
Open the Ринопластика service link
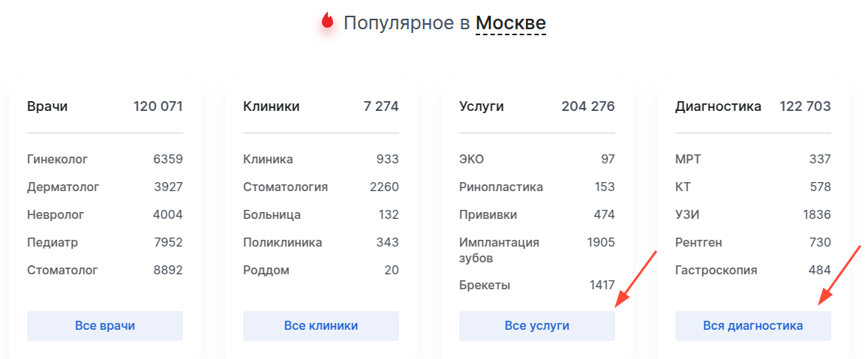(x=501, y=187)
